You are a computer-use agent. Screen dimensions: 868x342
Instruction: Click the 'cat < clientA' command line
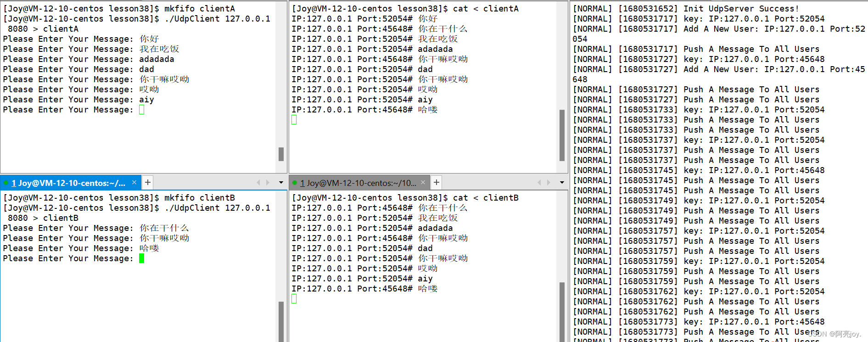(x=405, y=9)
